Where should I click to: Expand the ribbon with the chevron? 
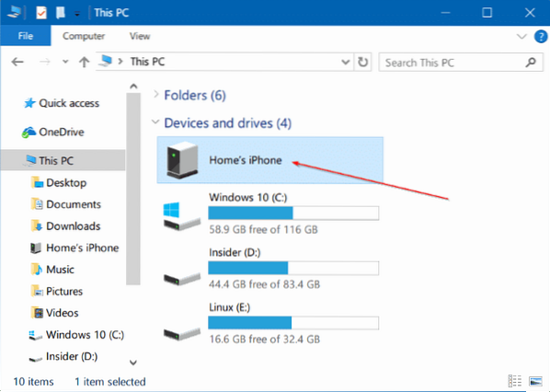pyautogui.click(x=521, y=36)
